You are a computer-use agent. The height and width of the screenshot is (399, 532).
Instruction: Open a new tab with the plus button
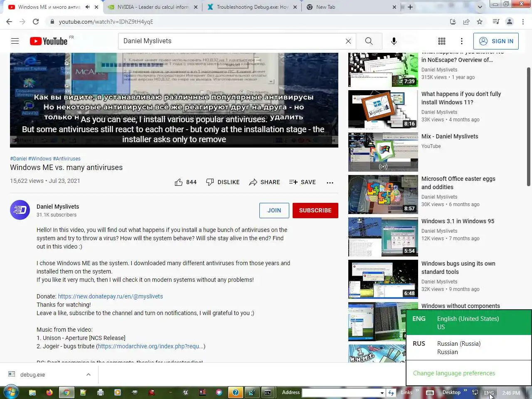410,7
